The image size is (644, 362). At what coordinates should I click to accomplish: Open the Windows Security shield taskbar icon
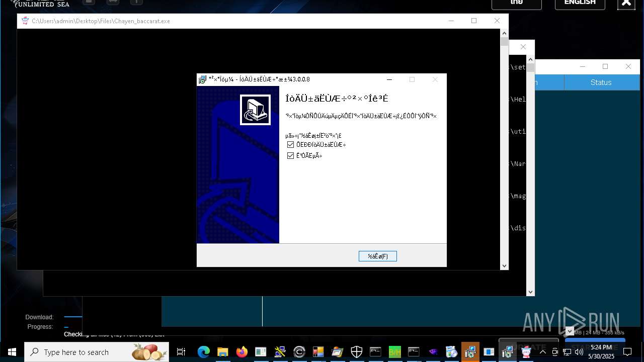(x=356, y=352)
